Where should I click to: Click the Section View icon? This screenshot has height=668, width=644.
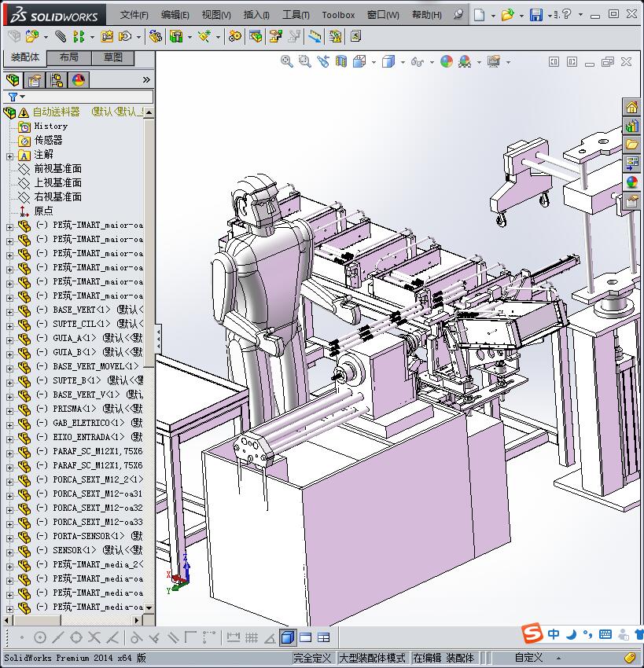pos(341,61)
